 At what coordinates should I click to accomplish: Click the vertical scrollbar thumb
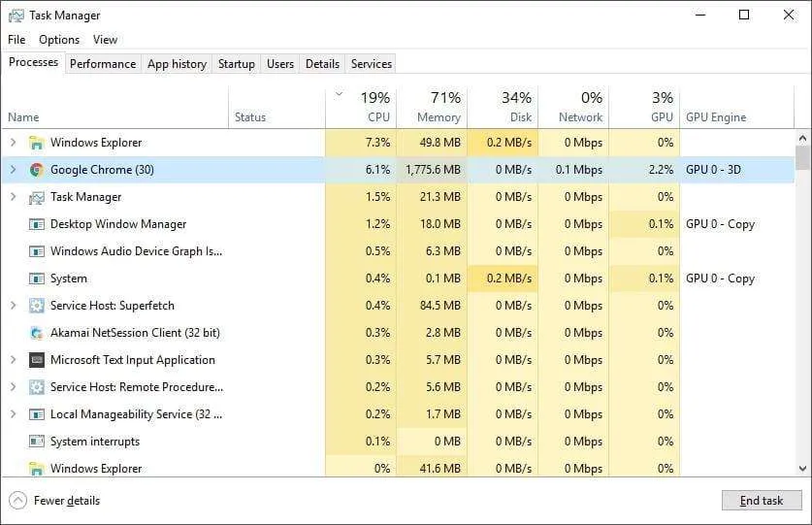(802, 157)
